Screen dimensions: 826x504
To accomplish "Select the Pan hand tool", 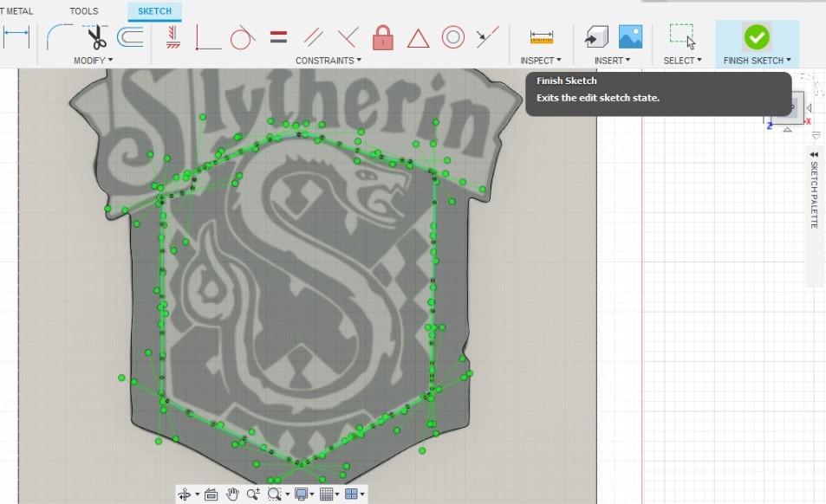I will click(x=232, y=494).
